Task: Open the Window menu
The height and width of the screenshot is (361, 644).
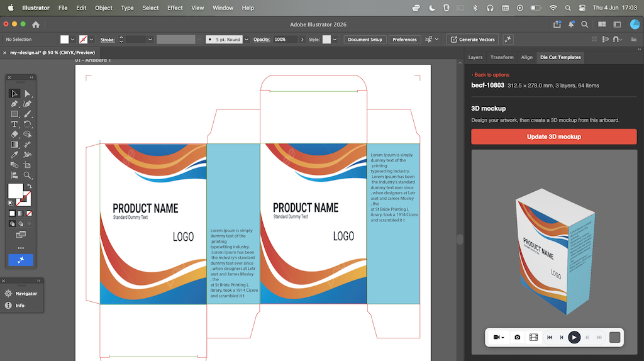Action: tap(223, 8)
